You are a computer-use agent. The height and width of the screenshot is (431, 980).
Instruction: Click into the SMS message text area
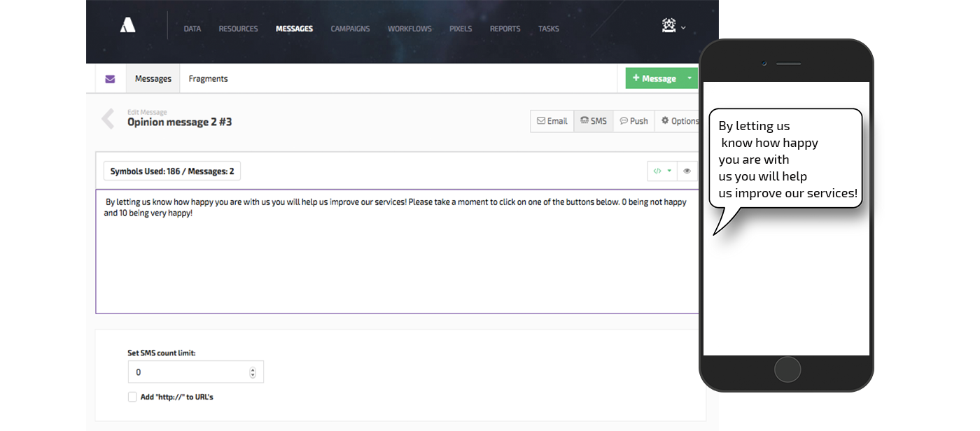click(398, 251)
